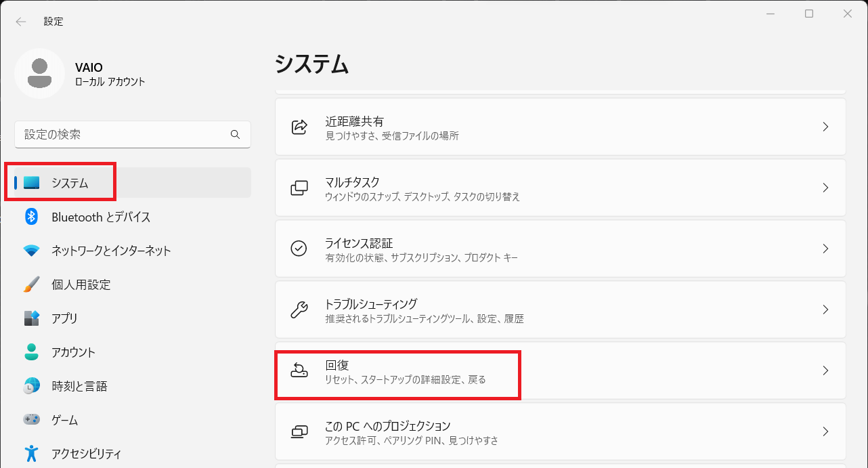Click the 設定の検索 search field
The height and width of the screenshot is (468, 868).
[x=133, y=134]
